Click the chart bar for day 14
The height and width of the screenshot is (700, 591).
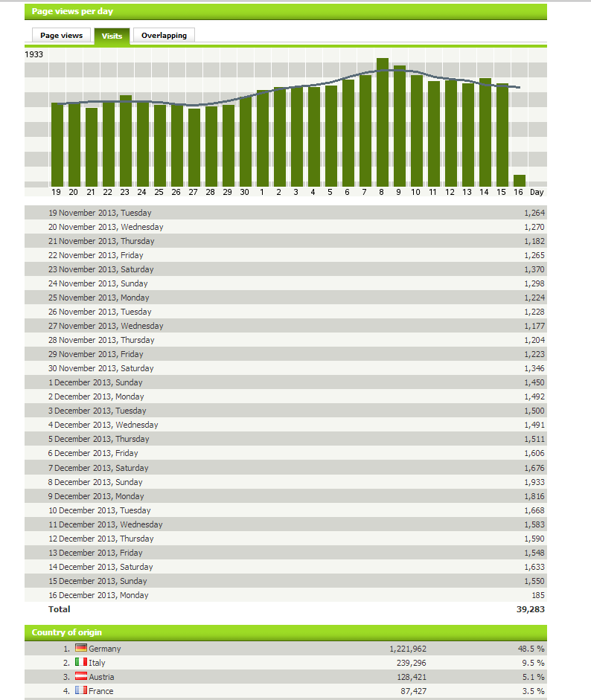(485, 132)
